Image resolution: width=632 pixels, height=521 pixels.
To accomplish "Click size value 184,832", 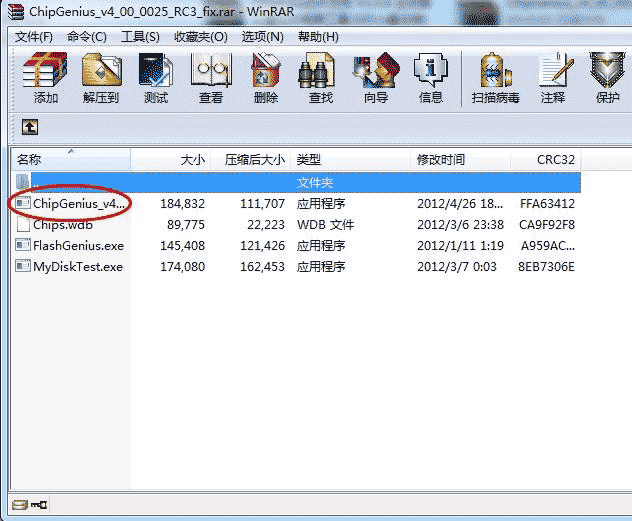I will [183, 203].
